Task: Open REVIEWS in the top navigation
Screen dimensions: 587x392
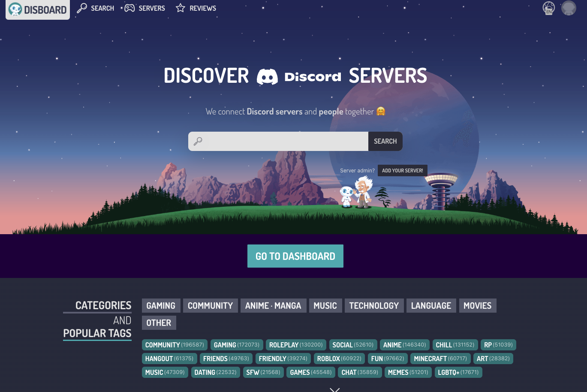Action: tap(196, 8)
